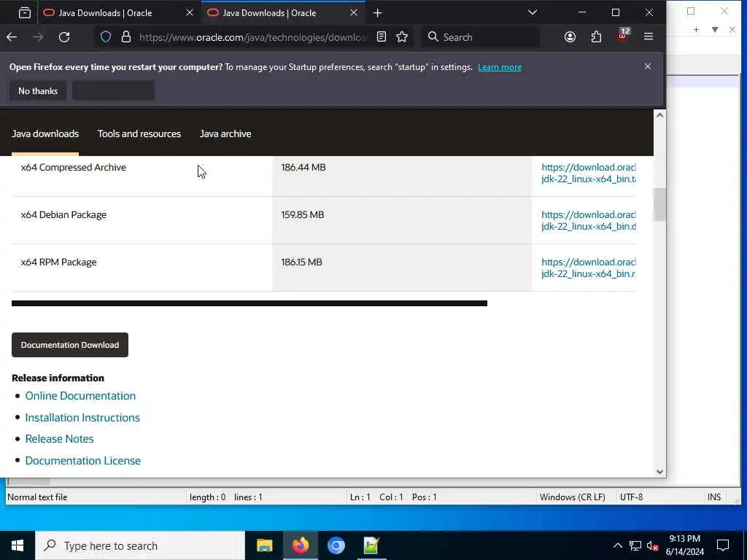This screenshot has width=747, height=560.
Task: Click the vertical scrollbar thumb
Action: tap(659, 205)
